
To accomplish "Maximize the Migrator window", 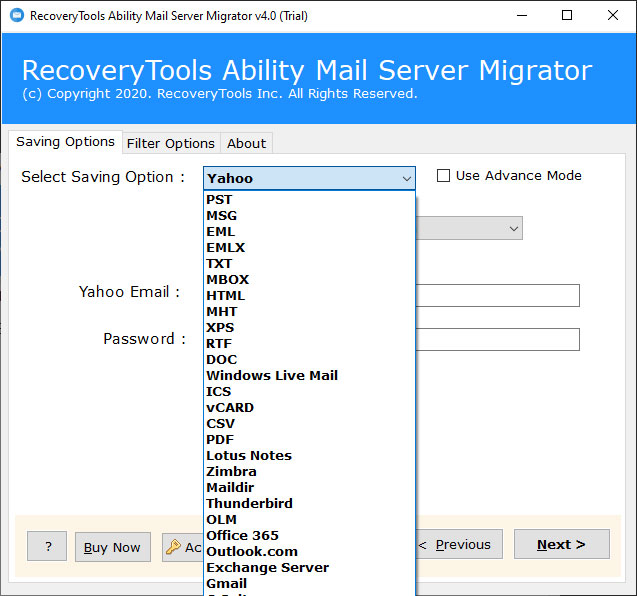I will pos(567,15).
